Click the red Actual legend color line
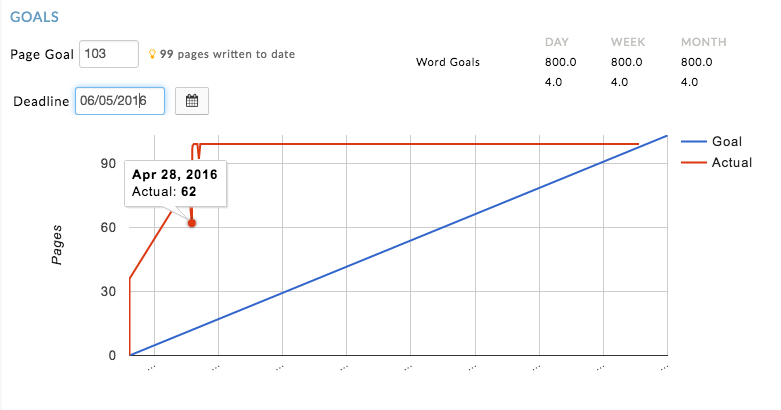Viewport: 781px width, 410px height. click(693, 162)
